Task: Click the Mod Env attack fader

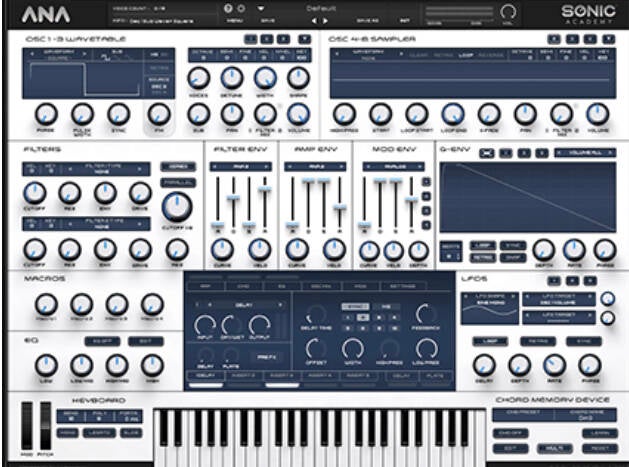Action: [x=364, y=225]
